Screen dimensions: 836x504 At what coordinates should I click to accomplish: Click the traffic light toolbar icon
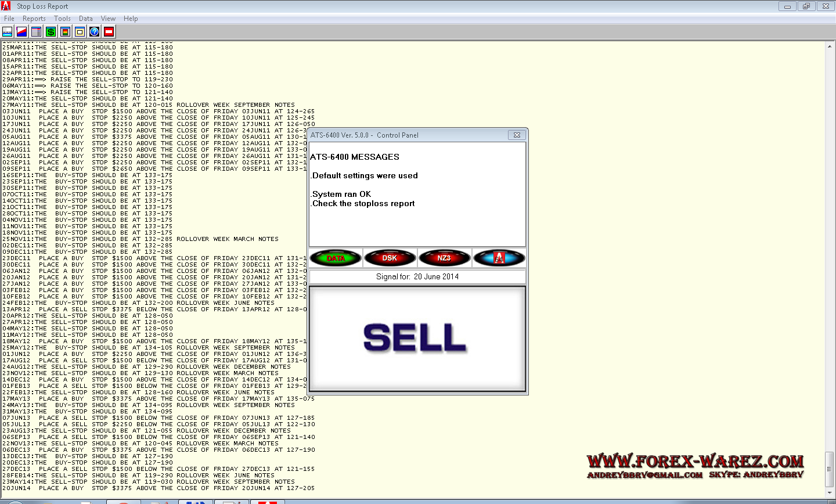[66, 32]
